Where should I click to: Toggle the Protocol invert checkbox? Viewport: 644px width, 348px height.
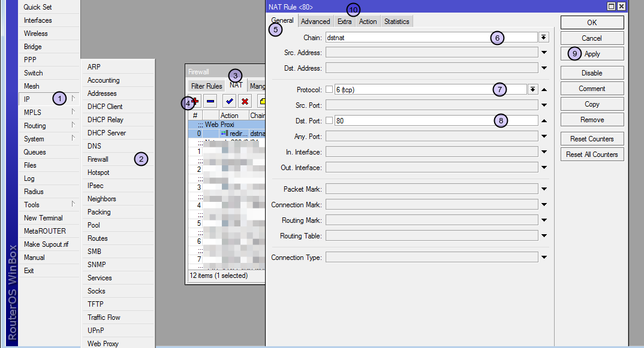(329, 90)
